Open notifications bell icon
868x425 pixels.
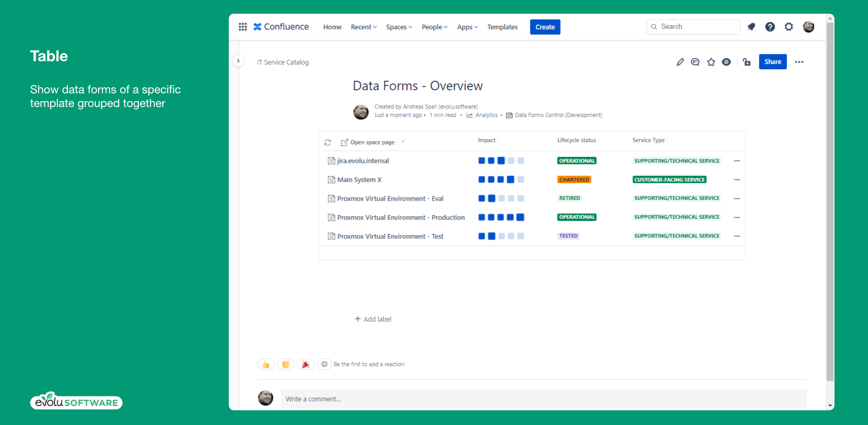pos(751,27)
